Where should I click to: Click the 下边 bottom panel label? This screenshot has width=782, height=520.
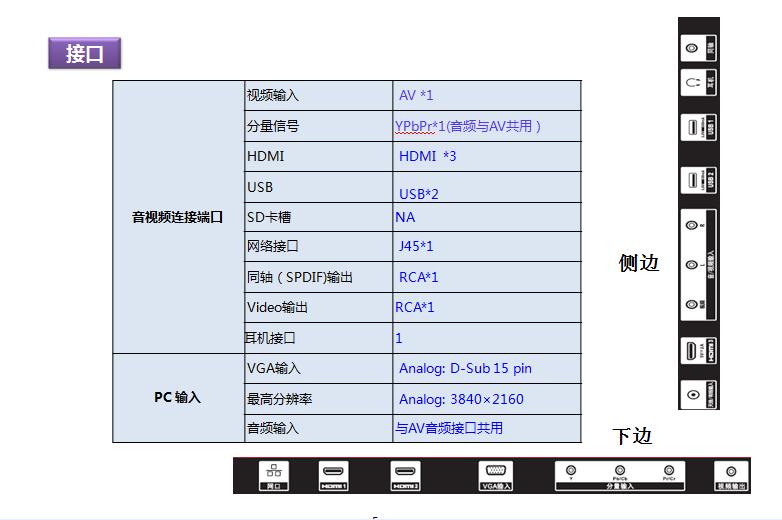632,436
